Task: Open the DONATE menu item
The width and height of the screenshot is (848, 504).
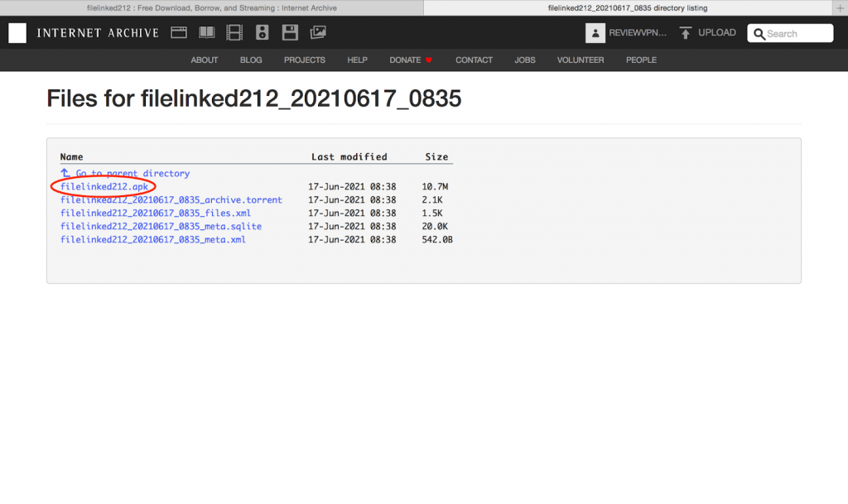Action: coord(405,60)
